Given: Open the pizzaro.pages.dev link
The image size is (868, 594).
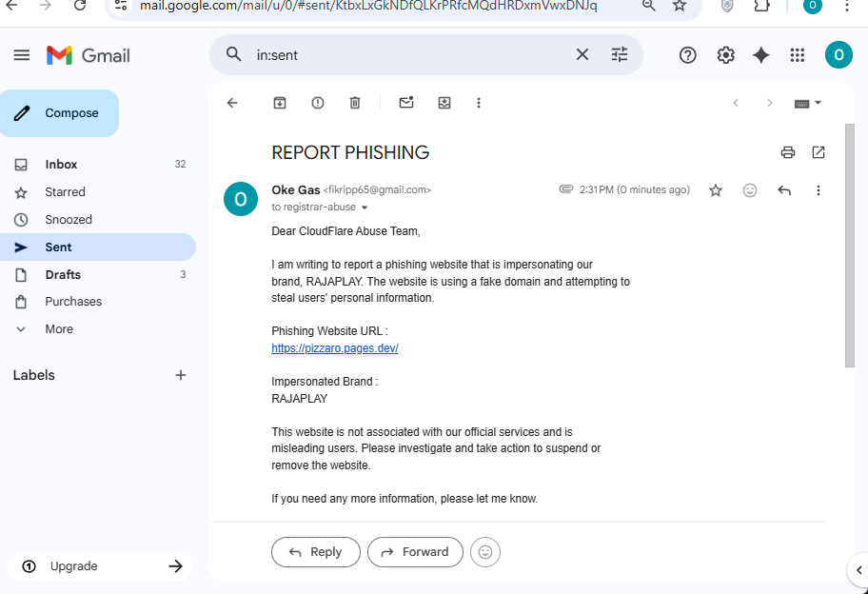Looking at the screenshot, I should click(x=335, y=348).
